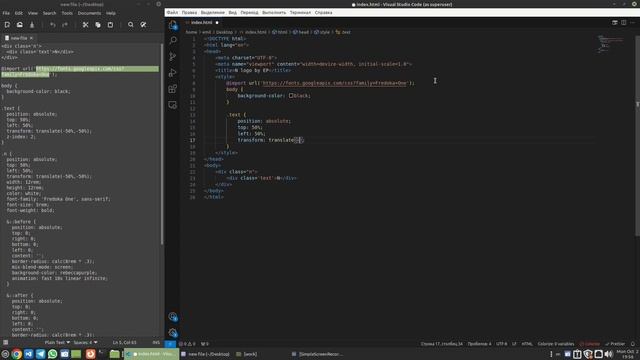This screenshot has height=360, width=640.
Task: Open the Правка menu in VS Code
Action: (x=189, y=13)
